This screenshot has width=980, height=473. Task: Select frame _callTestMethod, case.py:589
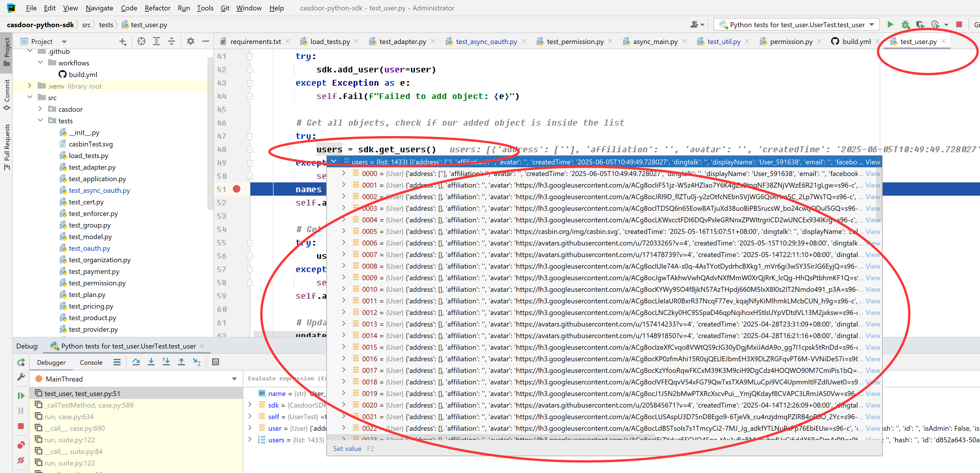89,405
